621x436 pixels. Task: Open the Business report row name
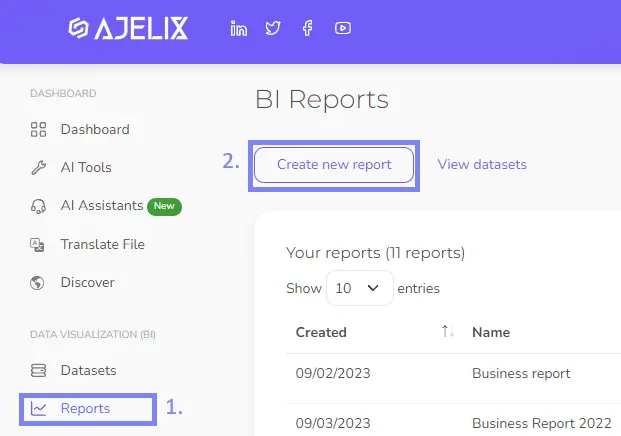[521, 373]
